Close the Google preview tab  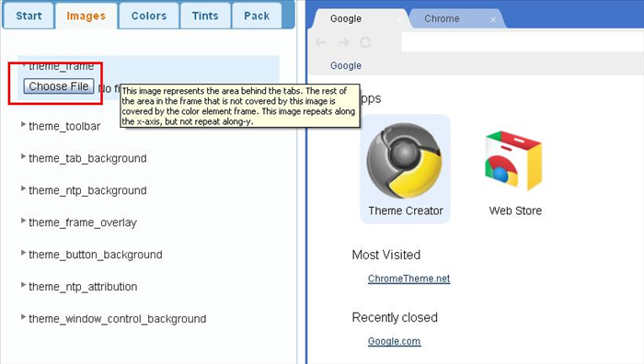[398, 19]
